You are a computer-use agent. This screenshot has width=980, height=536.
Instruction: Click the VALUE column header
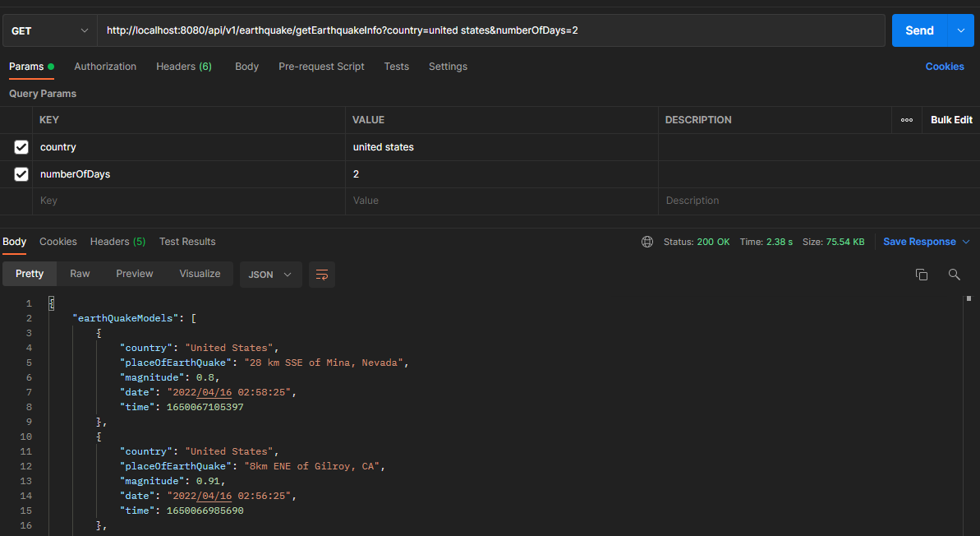(x=368, y=120)
